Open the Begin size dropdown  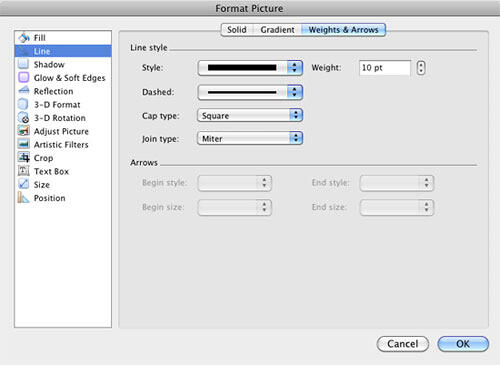tap(235, 207)
